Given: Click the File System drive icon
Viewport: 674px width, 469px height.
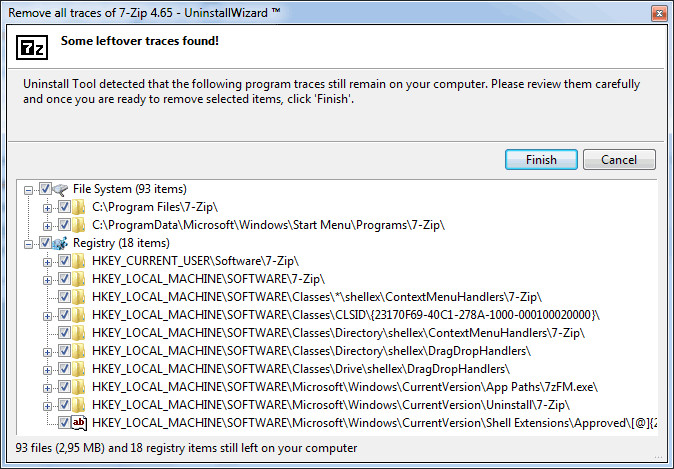Looking at the screenshot, I should tap(60, 189).
